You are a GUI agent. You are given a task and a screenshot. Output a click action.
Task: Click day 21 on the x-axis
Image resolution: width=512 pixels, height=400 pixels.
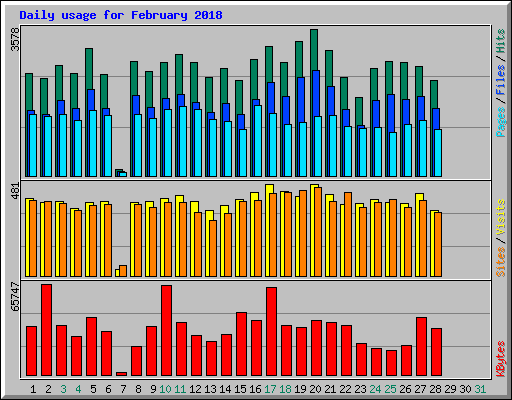330,389
